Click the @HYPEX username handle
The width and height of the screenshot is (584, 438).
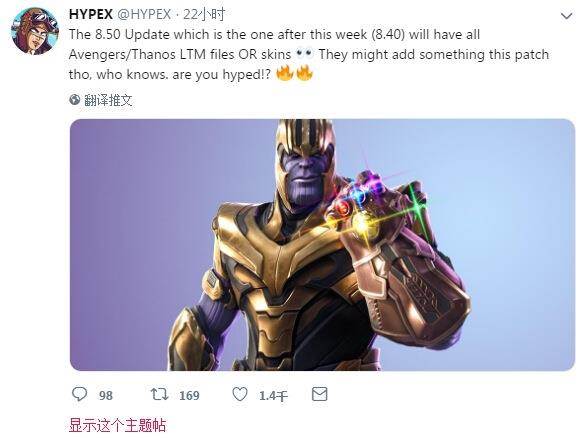144,15
